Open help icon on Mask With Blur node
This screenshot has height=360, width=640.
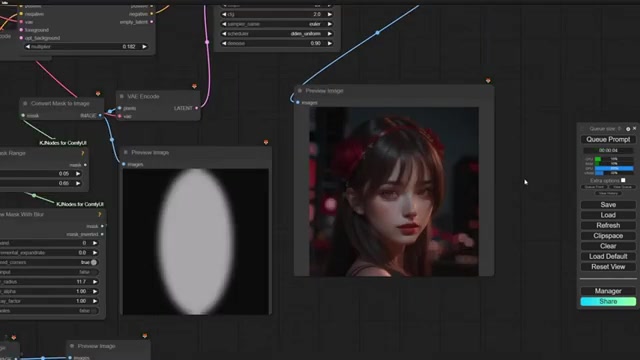[100, 214]
